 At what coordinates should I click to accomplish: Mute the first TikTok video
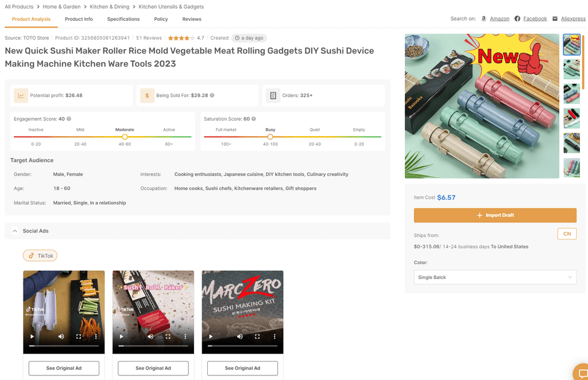61,336
